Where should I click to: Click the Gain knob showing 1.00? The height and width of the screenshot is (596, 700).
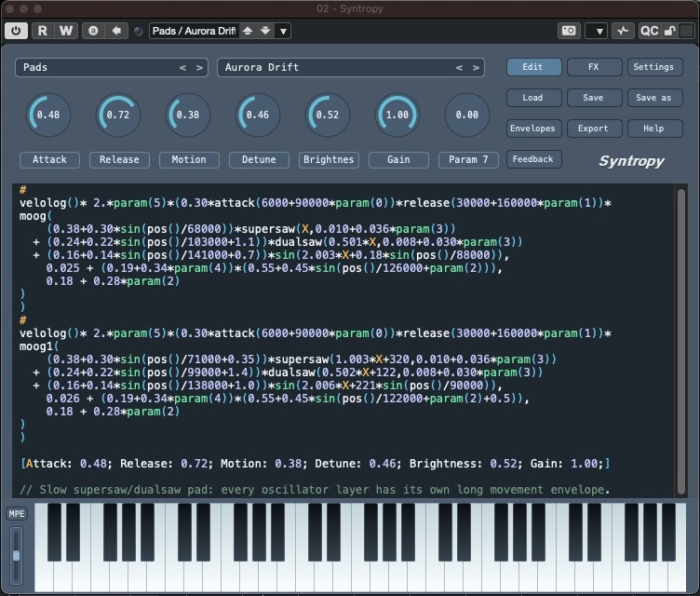(x=397, y=115)
